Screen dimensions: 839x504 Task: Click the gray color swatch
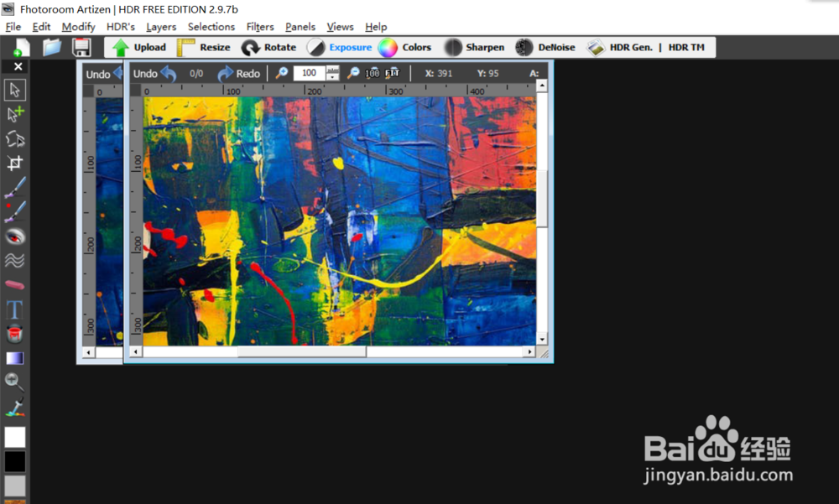click(15, 486)
